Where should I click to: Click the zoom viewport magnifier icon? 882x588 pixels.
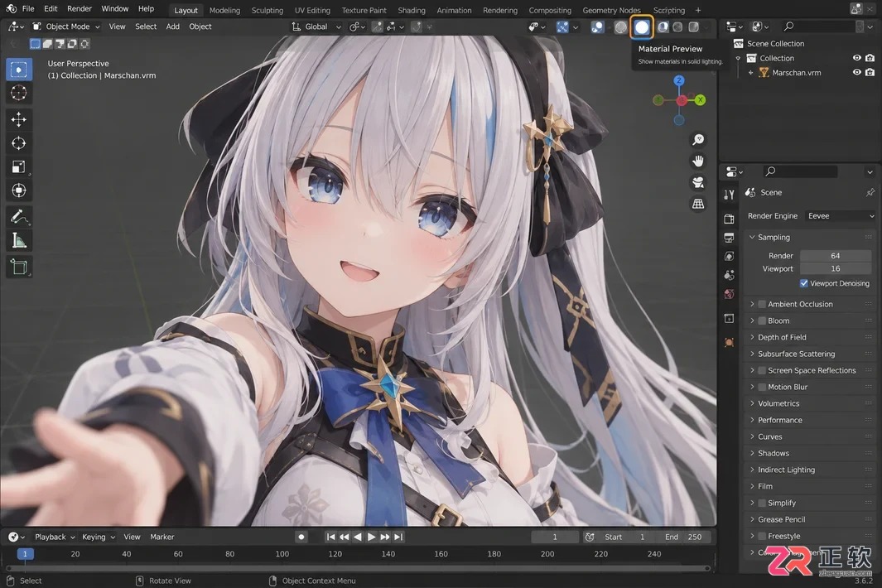click(698, 139)
